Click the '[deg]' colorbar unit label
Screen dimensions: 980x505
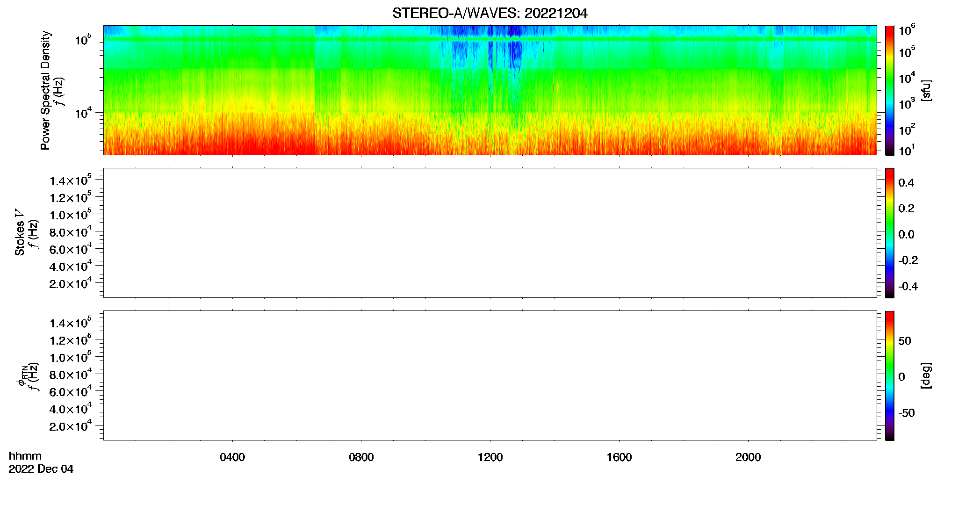click(x=926, y=375)
